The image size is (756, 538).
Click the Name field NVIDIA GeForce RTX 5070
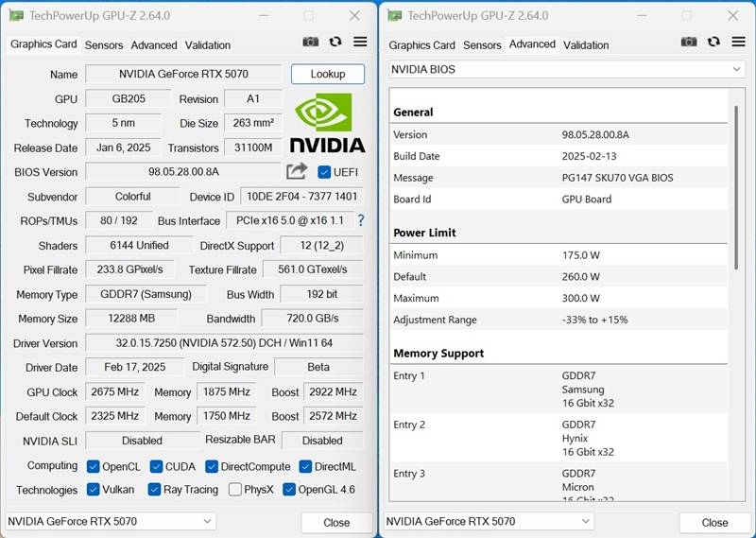[x=183, y=74]
